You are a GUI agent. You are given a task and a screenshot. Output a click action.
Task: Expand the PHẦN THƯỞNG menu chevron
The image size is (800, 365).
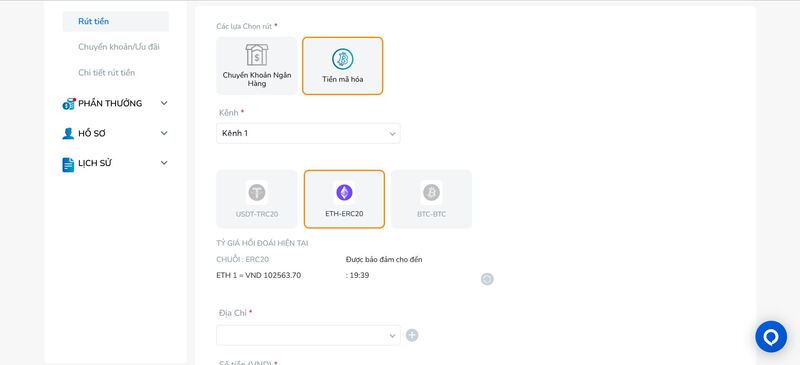point(164,103)
